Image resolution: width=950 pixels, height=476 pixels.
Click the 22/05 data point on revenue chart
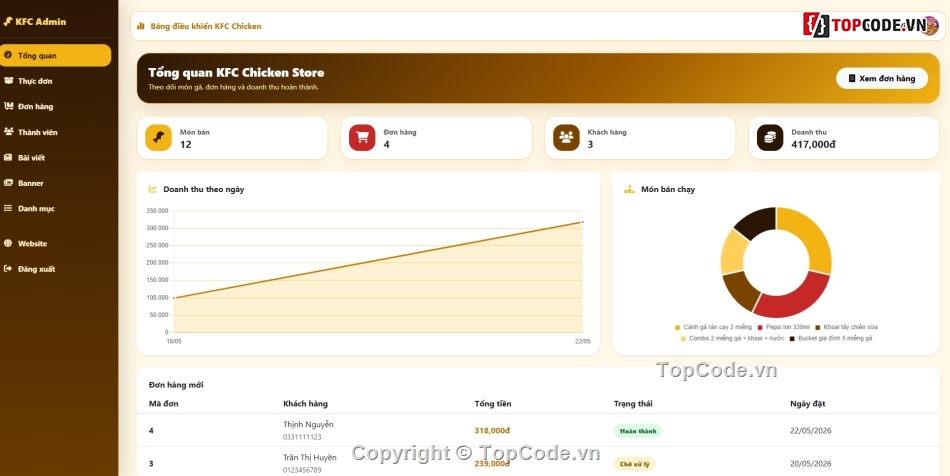[583, 222]
